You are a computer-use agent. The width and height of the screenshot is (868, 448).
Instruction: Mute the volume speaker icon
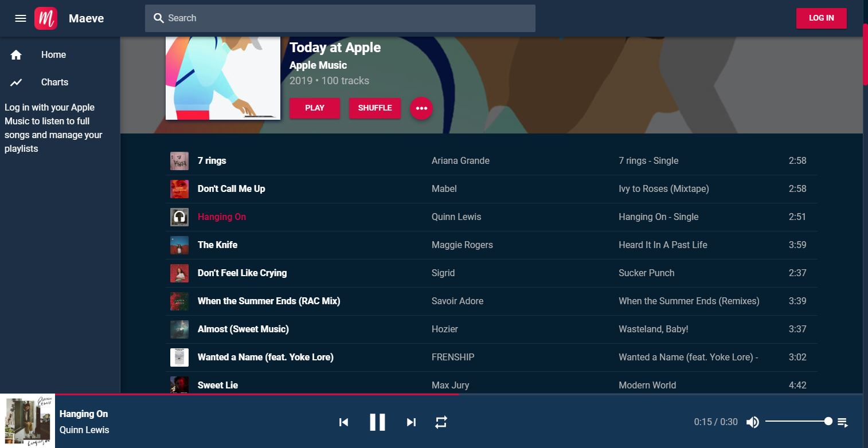point(753,422)
